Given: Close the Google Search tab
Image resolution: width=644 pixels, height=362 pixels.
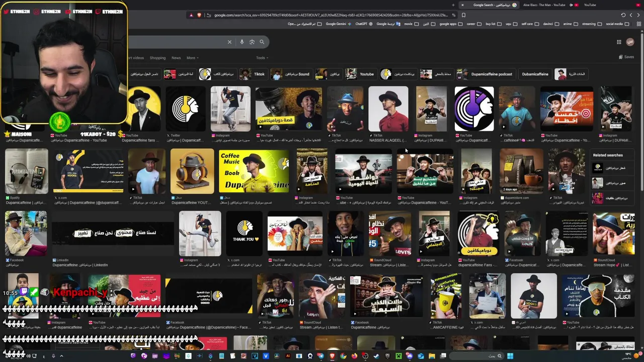Looking at the screenshot, I should (462, 5).
